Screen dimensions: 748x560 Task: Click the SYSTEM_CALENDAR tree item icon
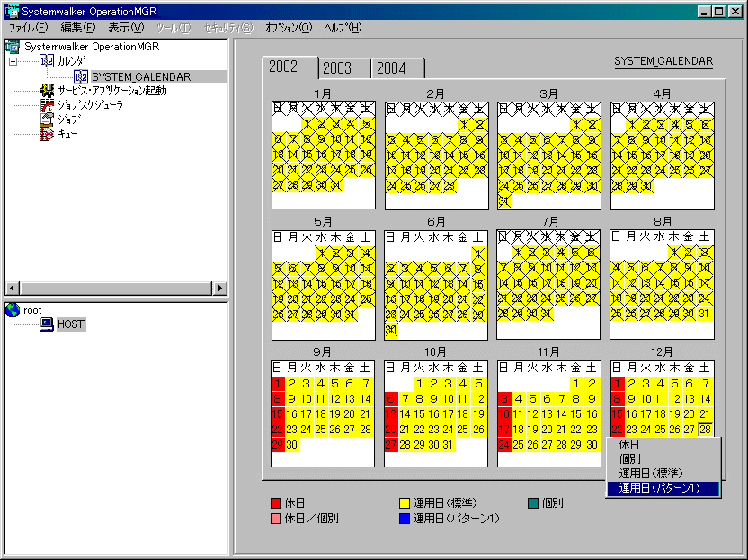click(81, 76)
